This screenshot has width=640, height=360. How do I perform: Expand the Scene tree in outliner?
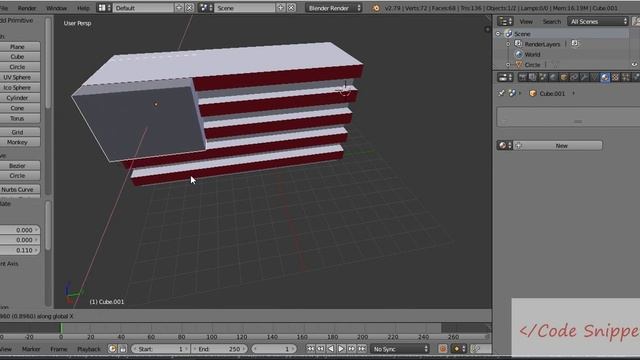498,33
